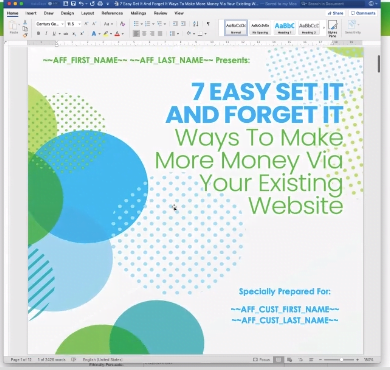Screen dimensions: 390x370
Task: Open the Styles Pane
Action: point(333,28)
